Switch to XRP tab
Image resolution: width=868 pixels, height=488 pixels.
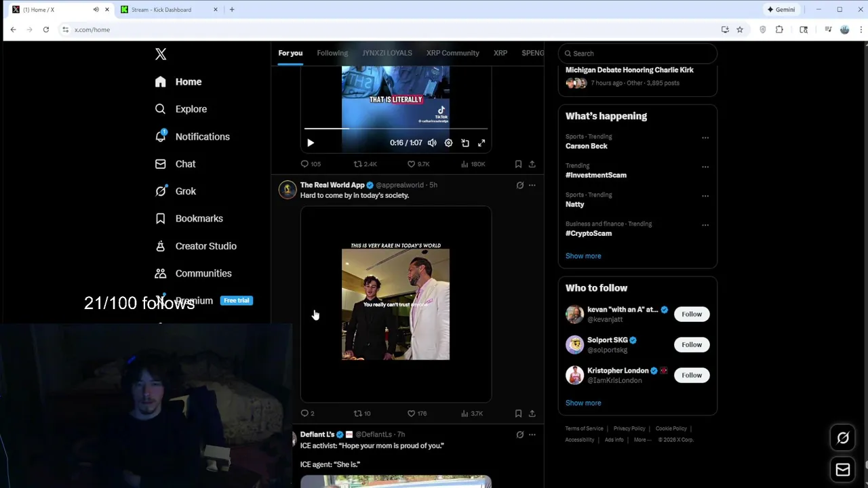coord(500,53)
